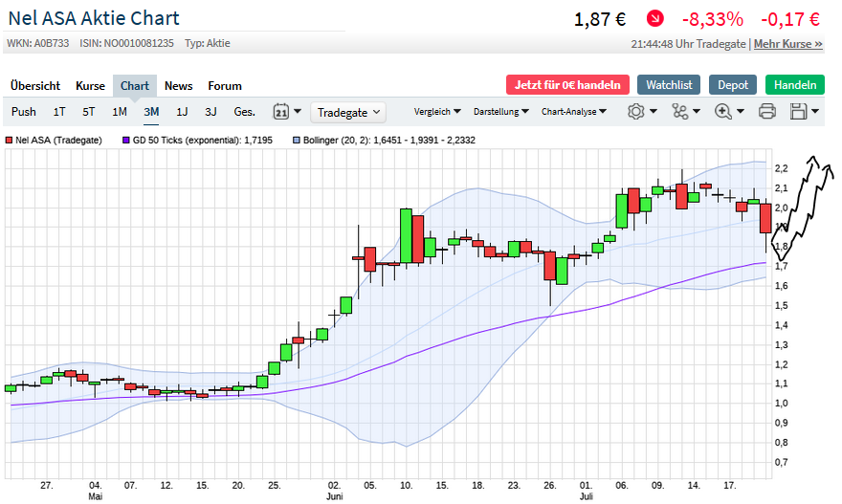Follow the Mehr Kurse link
This screenshot has width=842, height=504.
click(x=787, y=44)
